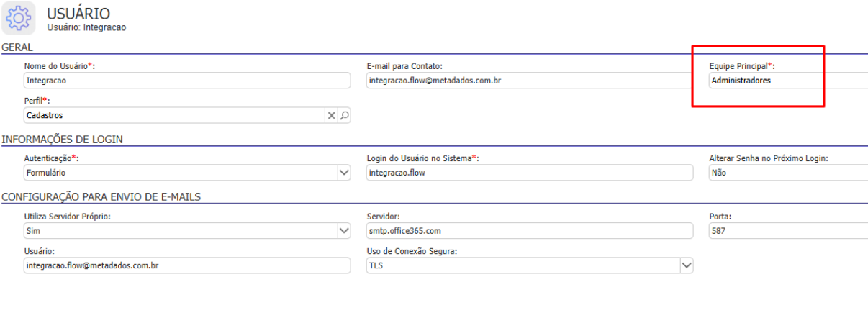This screenshot has width=868, height=318.
Task: Click the GERAL section header
Action: coord(17,47)
